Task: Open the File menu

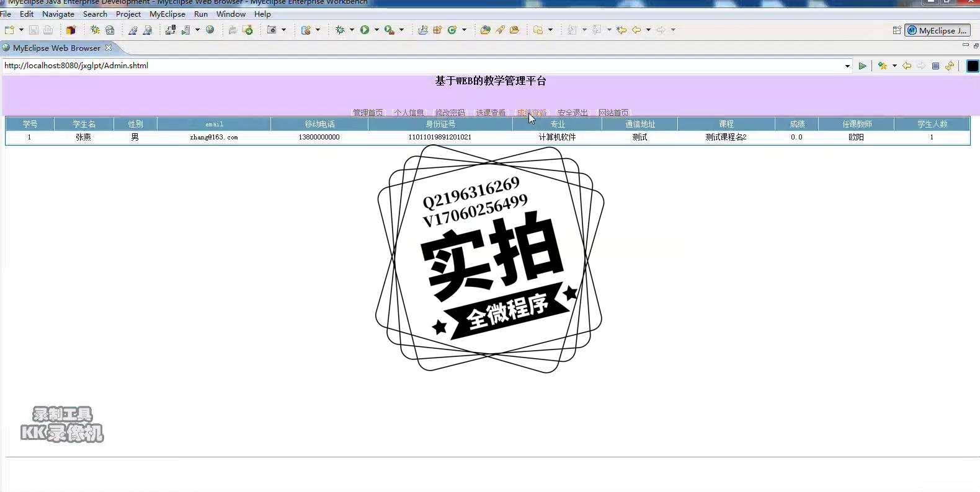Action: point(6,14)
